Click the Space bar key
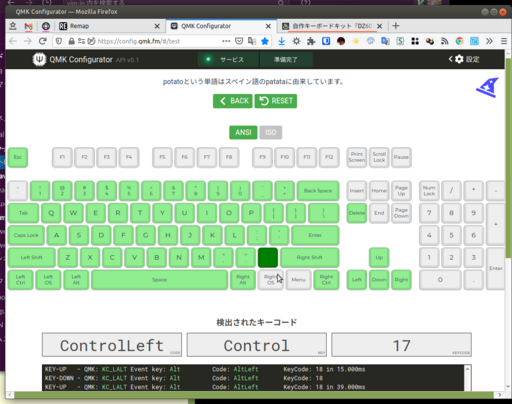Screen dimensions: 512x404 [x=159, y=280]
